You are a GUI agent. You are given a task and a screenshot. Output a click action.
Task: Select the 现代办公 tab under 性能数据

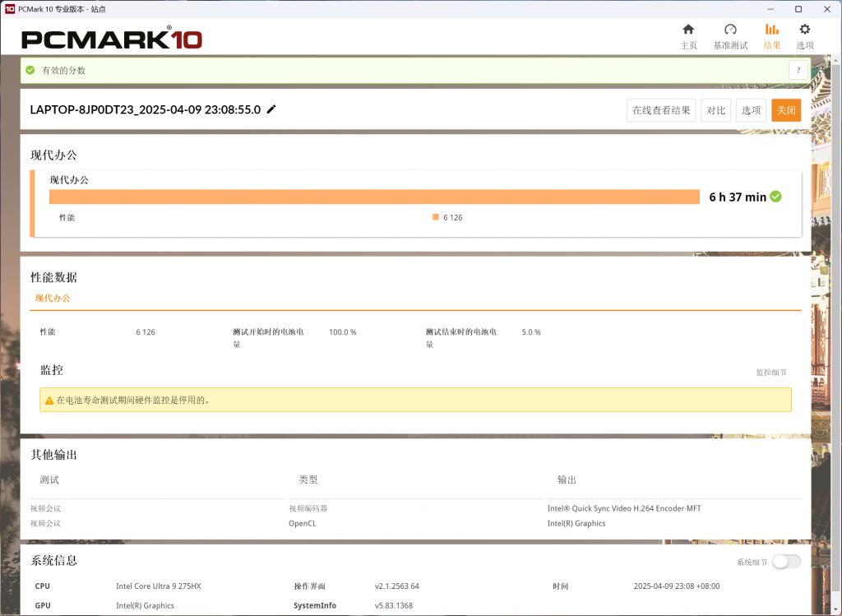53,298
